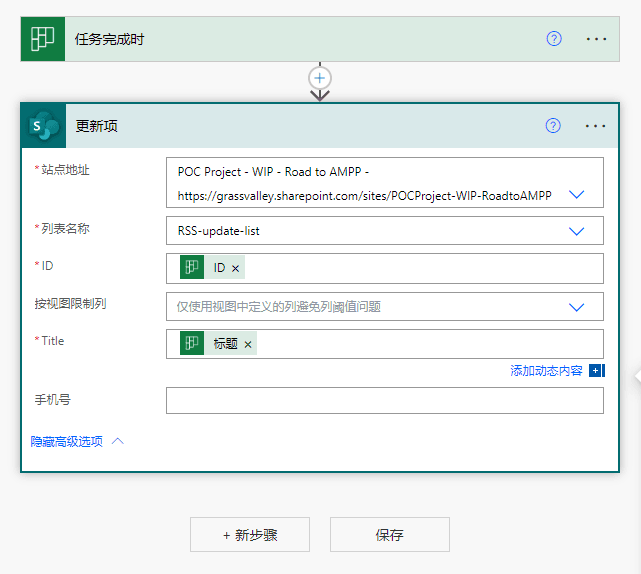Expand the 按视图限制列 dropdown
The height and width of the screenshot is (574, 641).
tap(576, 307)
